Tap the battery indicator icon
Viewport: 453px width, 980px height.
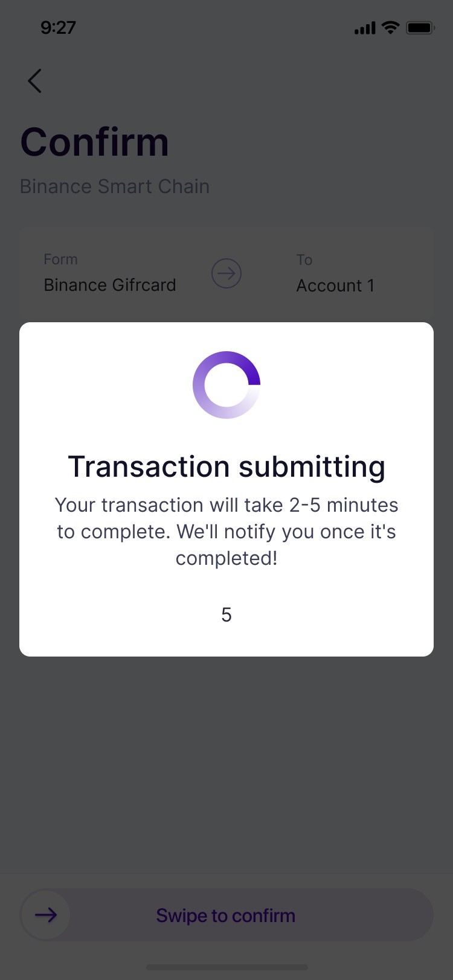[420, 28]
